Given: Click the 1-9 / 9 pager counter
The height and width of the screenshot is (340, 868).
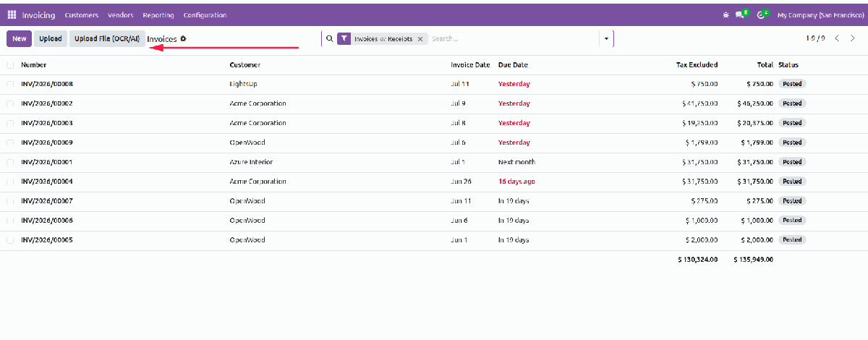Looking at the screenshot, I should 815,38.
